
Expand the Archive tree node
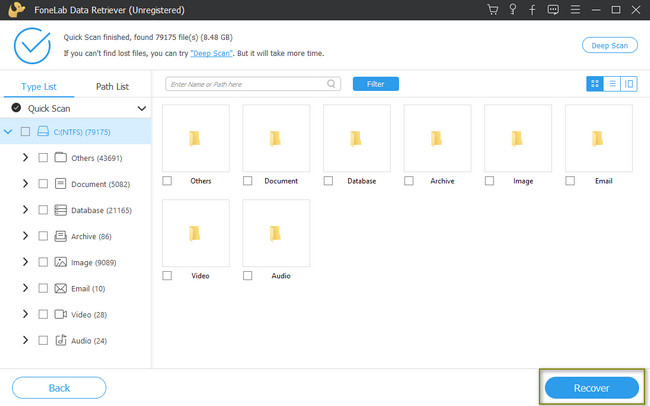(25, 236)
